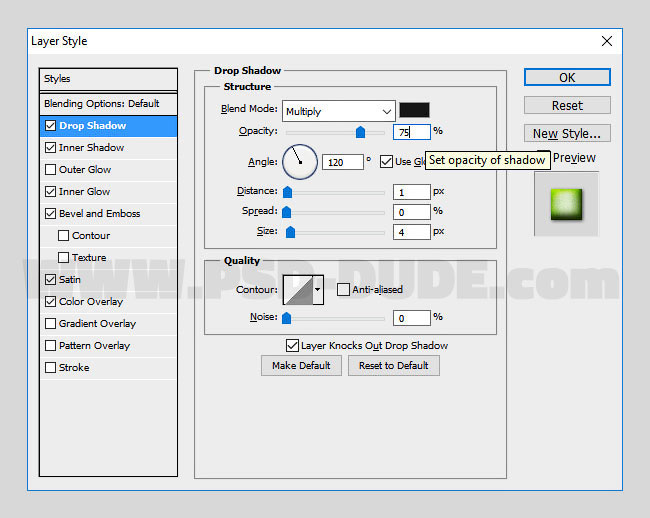
Task: Click the Distance slider handle
Action: pos(287,192)
